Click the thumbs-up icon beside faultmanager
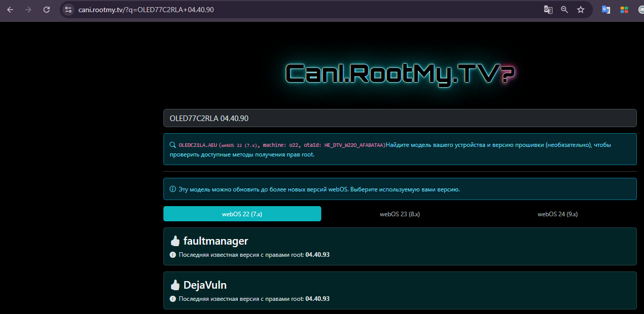The width and height of the screenshot is (644, 314). click(175, 241)
